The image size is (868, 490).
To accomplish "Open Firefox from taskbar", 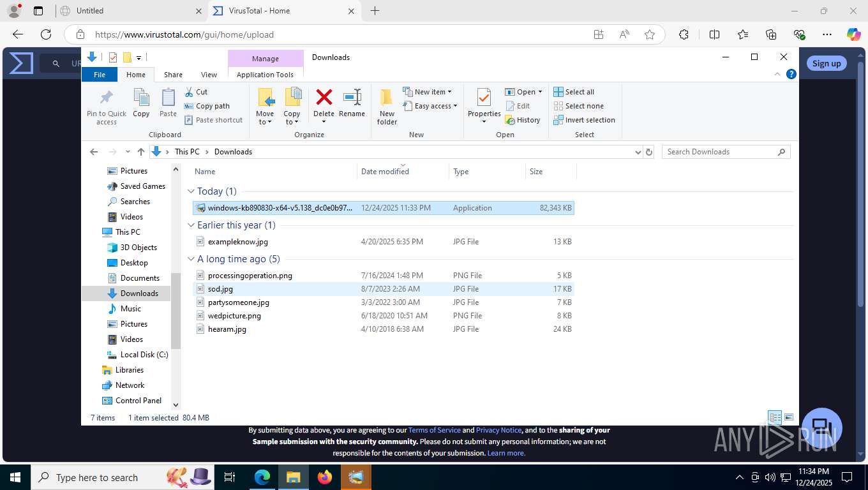I will [x=324, y=477].
